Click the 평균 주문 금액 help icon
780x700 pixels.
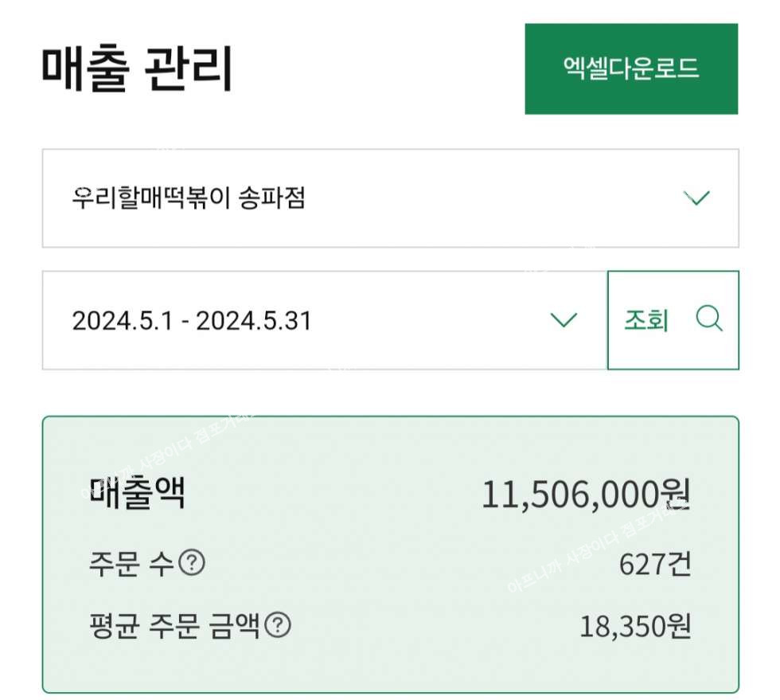277,626
